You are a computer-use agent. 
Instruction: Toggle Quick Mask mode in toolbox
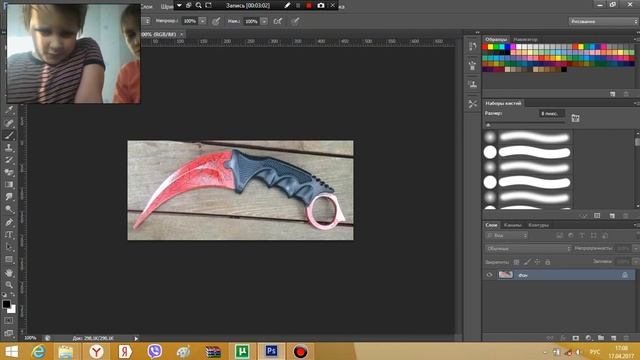9,321
